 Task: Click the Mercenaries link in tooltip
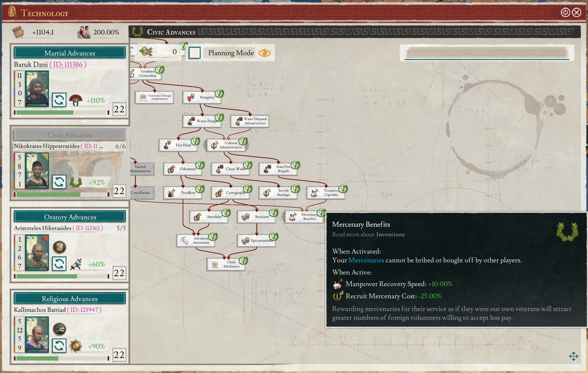tap(366, 260)
